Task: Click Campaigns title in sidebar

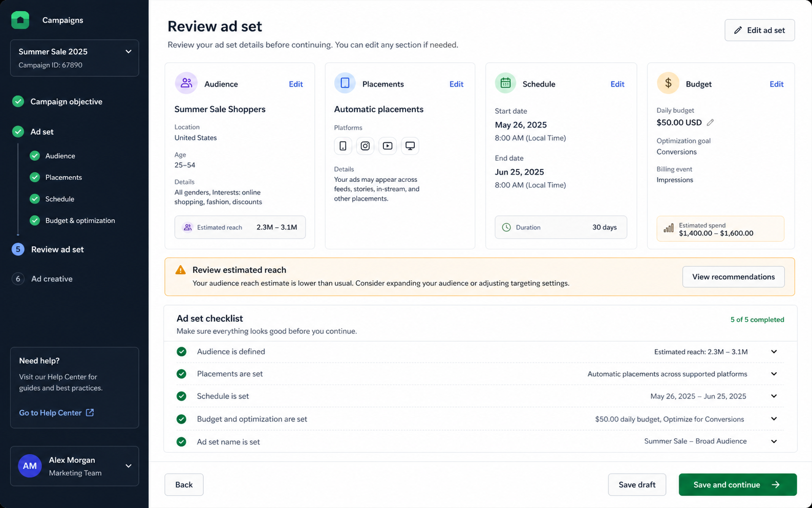Action: (x=62, y=20)
